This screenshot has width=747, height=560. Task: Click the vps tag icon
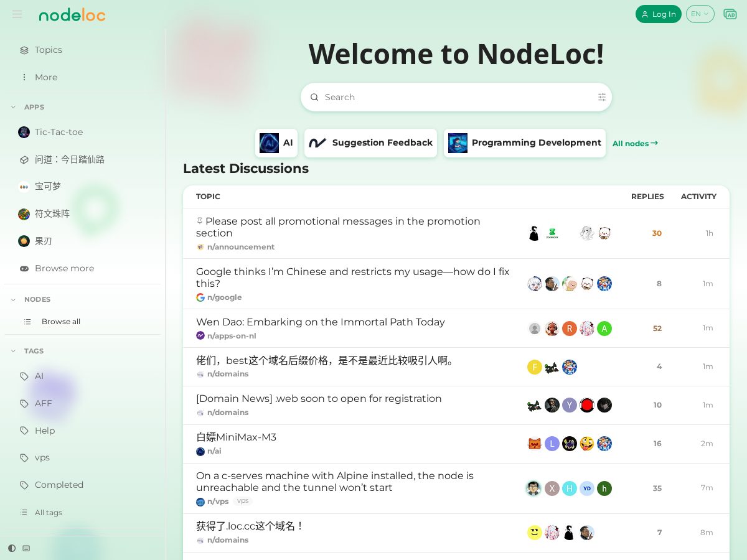click(24, 457)
